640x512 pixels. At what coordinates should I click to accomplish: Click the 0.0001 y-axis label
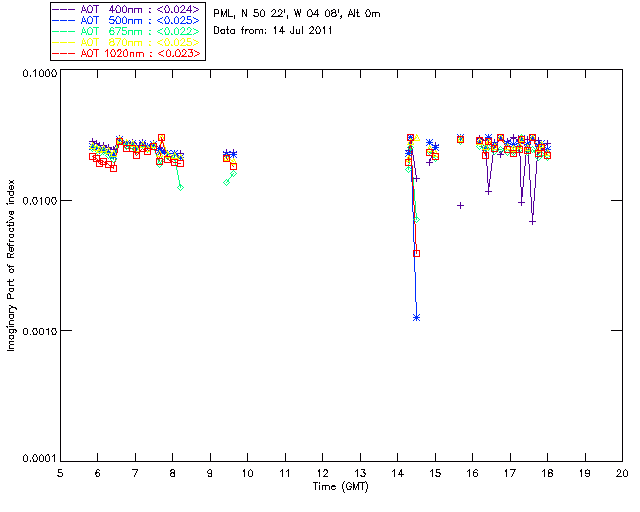click(x=39, y=459)
